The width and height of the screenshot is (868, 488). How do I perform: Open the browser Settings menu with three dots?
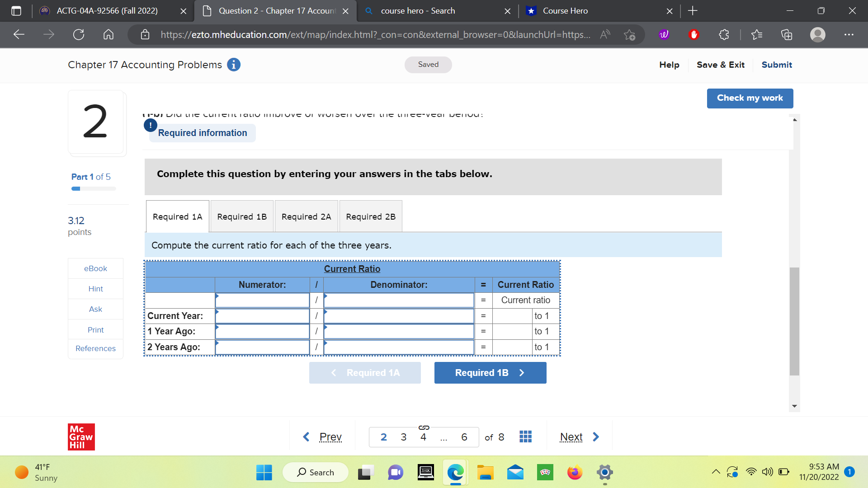tap(849, 34)
